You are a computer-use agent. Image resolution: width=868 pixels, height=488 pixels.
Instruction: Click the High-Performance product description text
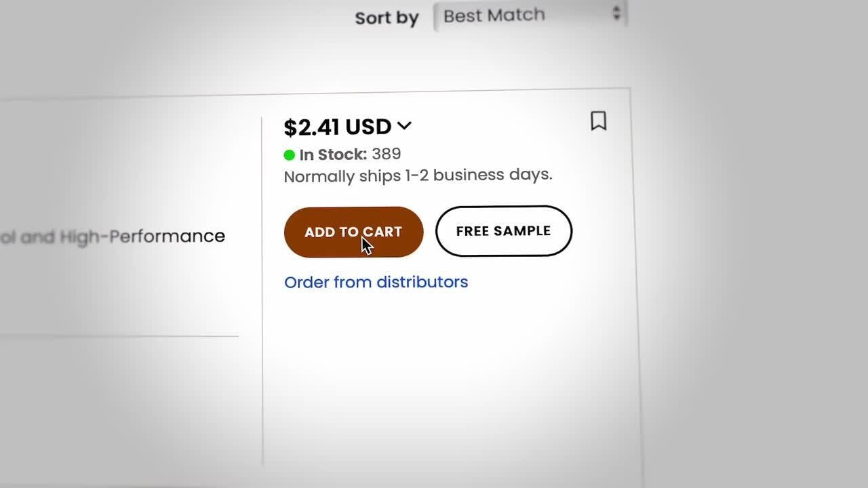pos(142,237)
